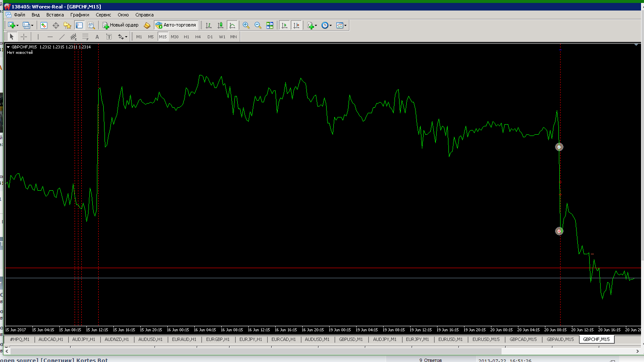The width and height of the screenshot is (644, 362).
Task: Switch to M30 timeframe
Action: pyautogui.click(x=174, y=37)
